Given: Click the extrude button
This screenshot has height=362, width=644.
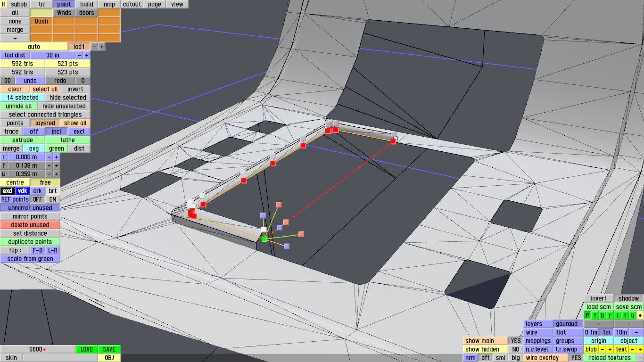Looking at the screenshot, I should coord(23,140).
